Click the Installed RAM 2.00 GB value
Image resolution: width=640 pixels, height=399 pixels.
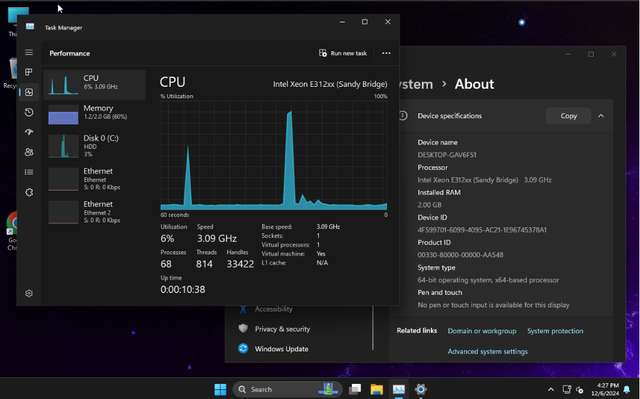(x=429, y=205)
